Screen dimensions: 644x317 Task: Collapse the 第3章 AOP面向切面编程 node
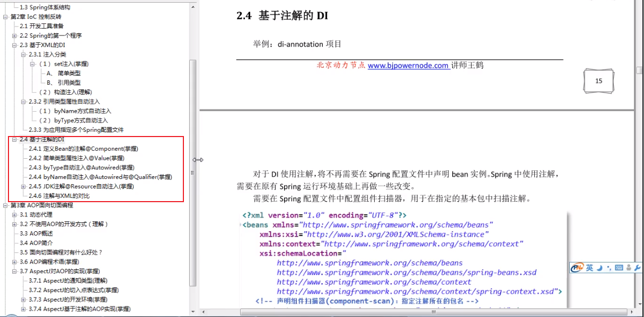5,205
